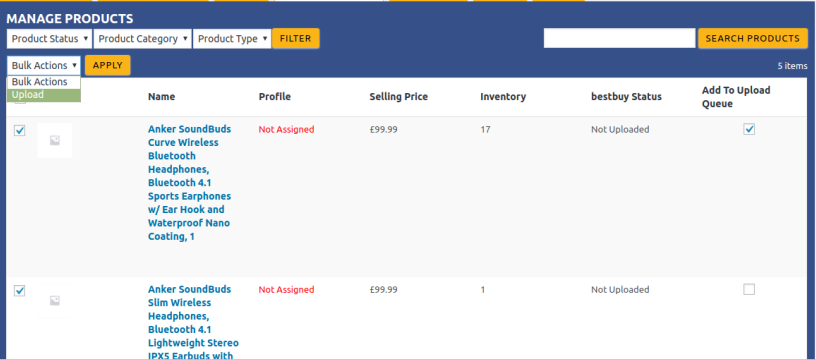Open Anker SoundBuds Curve product link
The width and height of the screenshot is (816, 360).
coord(189,183)
